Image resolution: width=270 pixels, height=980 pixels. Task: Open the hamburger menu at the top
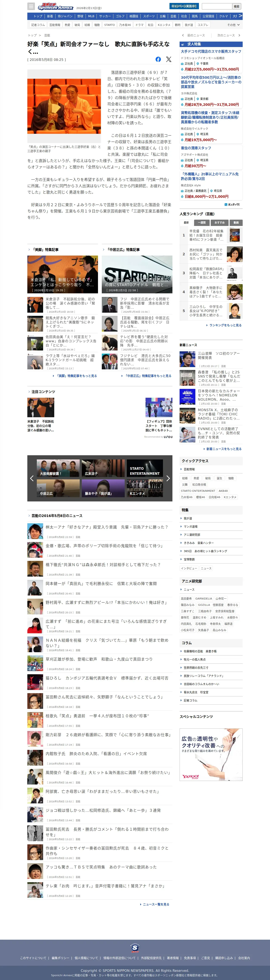click(x=31, y=7)
